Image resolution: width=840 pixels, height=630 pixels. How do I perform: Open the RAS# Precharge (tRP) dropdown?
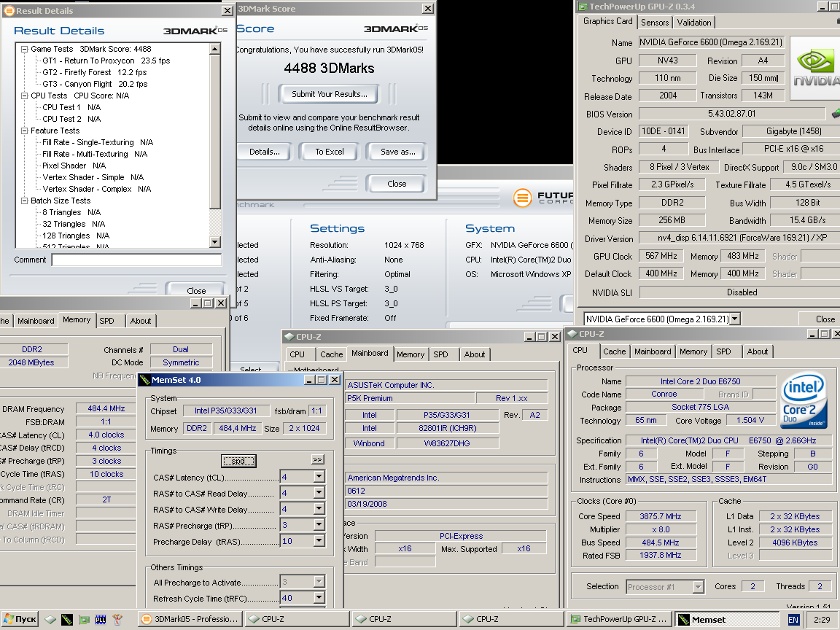(x=319, y=524)
